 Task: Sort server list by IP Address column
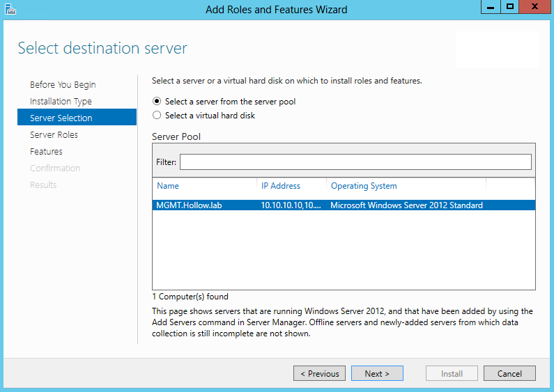[291, 186]
